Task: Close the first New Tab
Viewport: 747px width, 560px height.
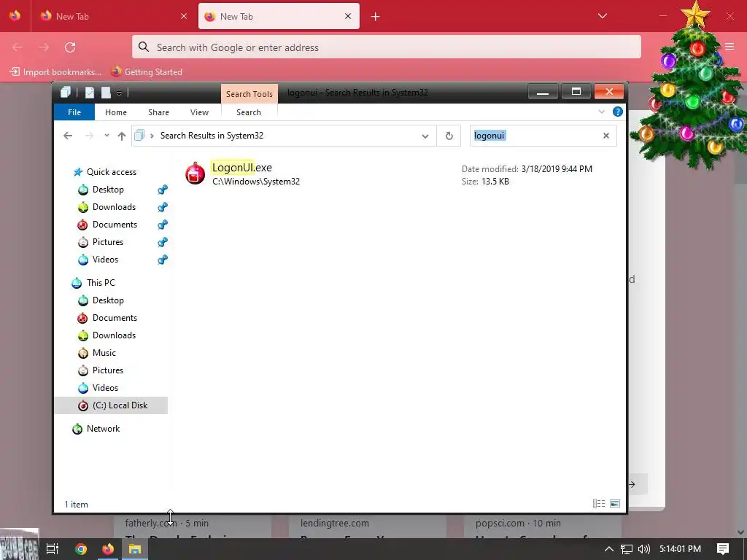Action: click(184, 16)
